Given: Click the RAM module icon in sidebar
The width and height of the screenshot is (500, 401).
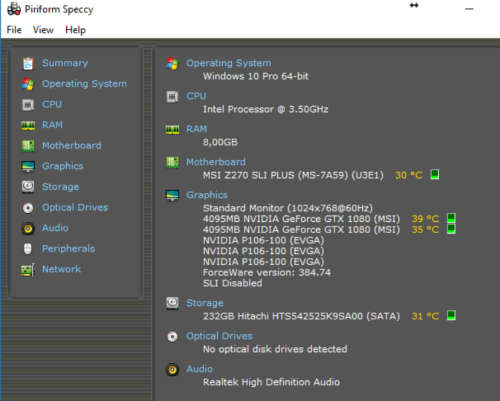Looking at the screenshot, I should point(28,125).
